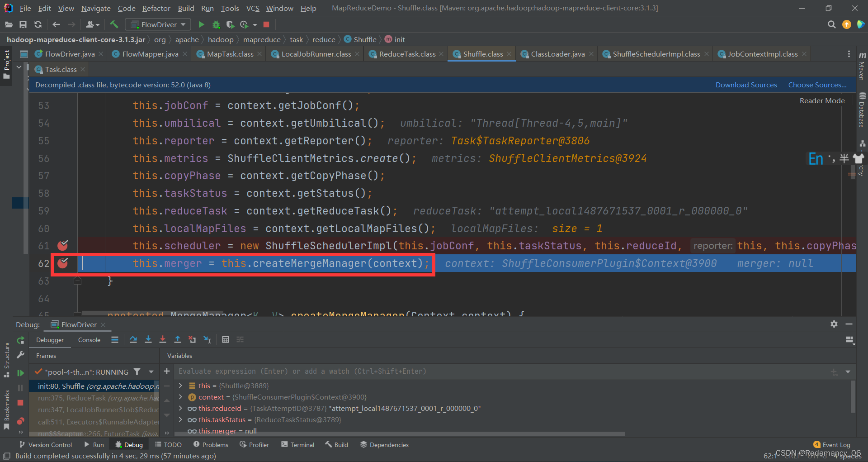This screenshot has width=868, height=462.
Task: Click the Download Sources link
Action: point(746,85)
